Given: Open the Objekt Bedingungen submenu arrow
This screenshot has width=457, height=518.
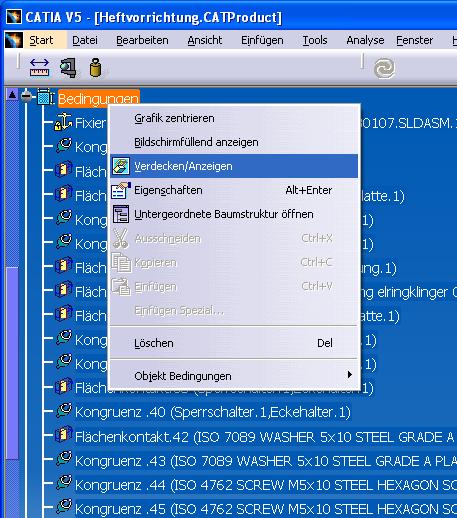Looking at the screenshot, I should click(x=349, y=375).
